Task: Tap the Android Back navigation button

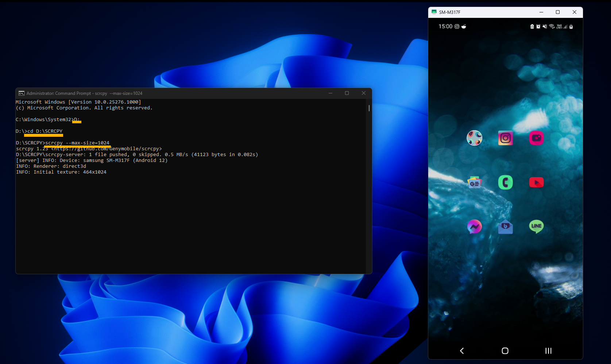Action: pos(462,351)
